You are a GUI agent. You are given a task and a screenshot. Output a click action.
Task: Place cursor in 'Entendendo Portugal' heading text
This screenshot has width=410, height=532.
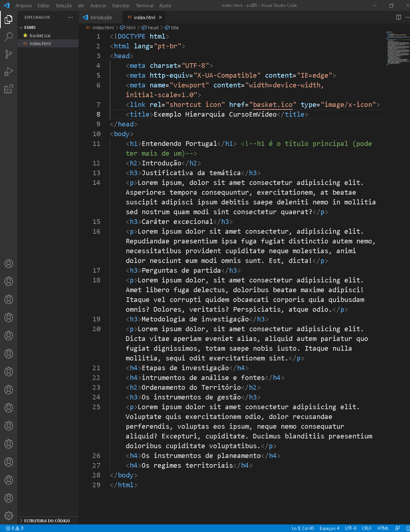click(180, 144)
